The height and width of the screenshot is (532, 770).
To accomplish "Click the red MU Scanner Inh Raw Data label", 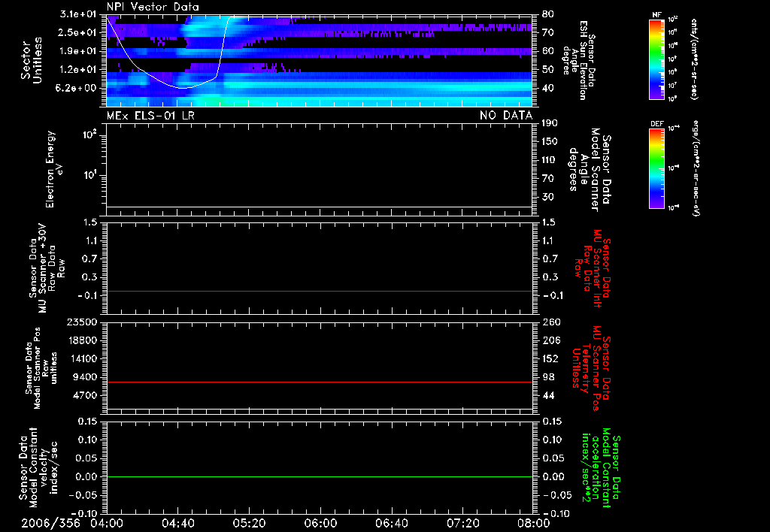I will pos(592,268).
